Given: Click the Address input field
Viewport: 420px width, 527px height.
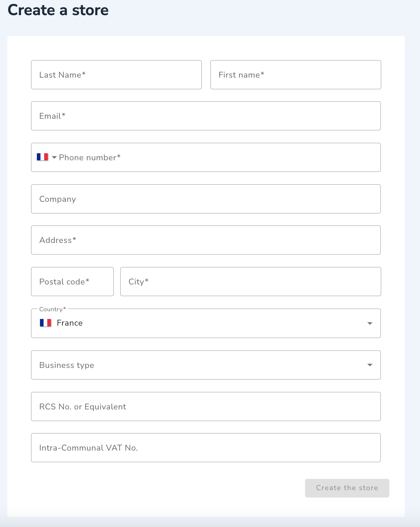Looking at the screenshot, I should (206, 240).
